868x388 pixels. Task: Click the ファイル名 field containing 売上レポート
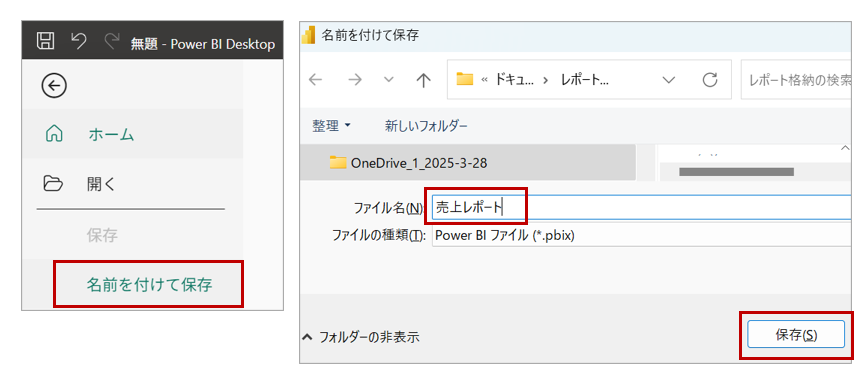coord(641,206)
